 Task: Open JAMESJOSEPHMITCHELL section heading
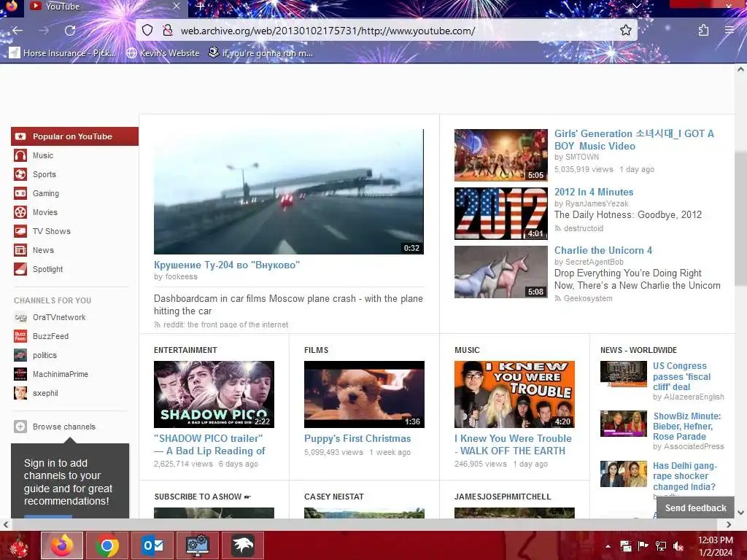click(x=503, y=497)
